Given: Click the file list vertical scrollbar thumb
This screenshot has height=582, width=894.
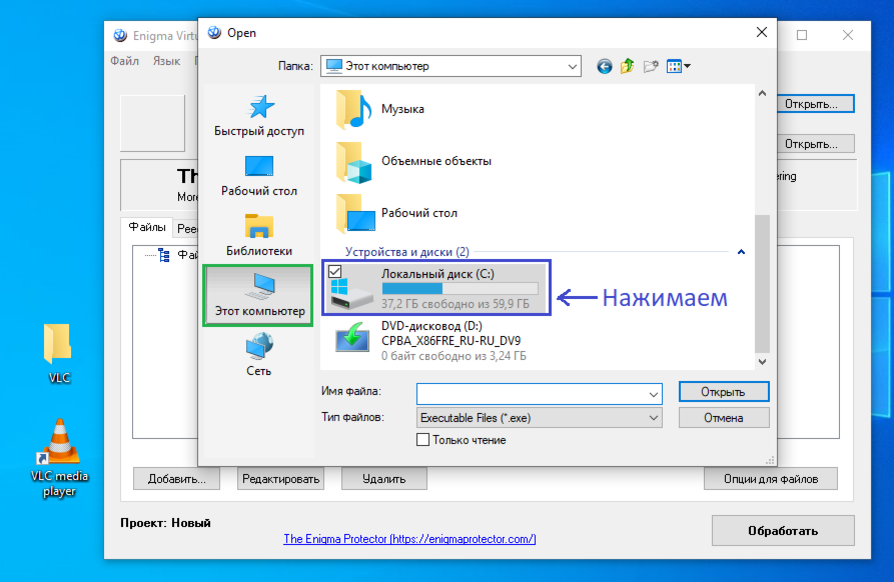Looking at the screenshot, I should (762, 284).
